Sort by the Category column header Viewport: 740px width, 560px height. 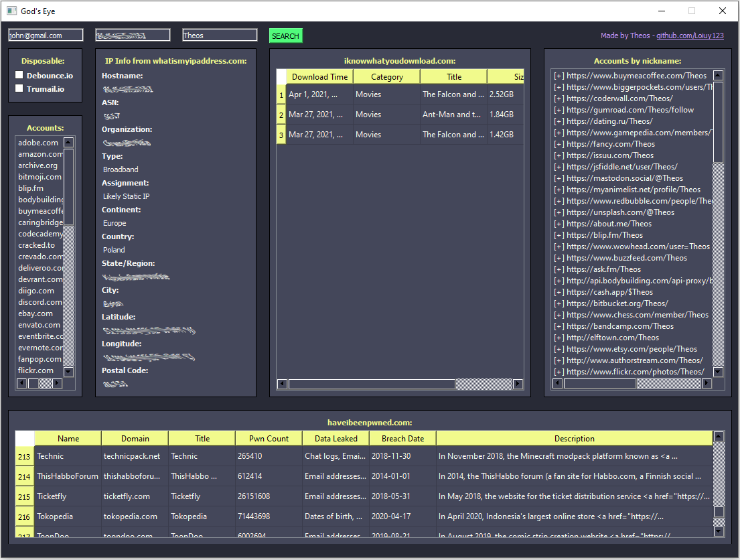pos(387,76)
